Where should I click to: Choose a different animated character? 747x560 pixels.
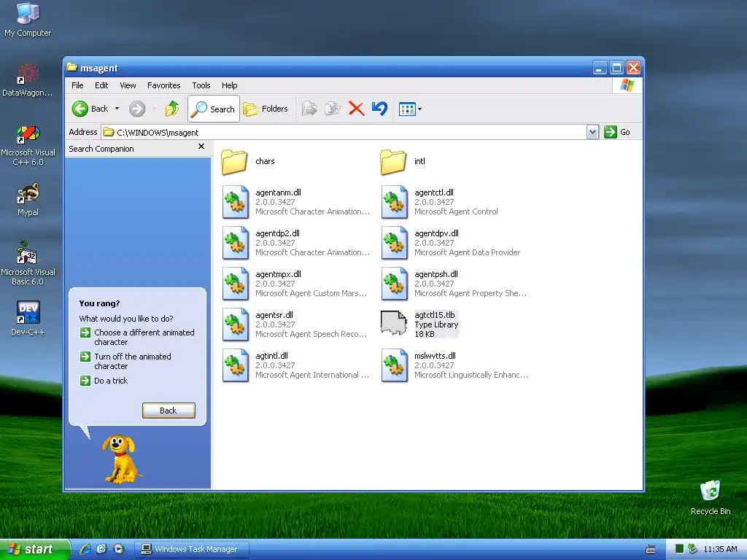137,337
